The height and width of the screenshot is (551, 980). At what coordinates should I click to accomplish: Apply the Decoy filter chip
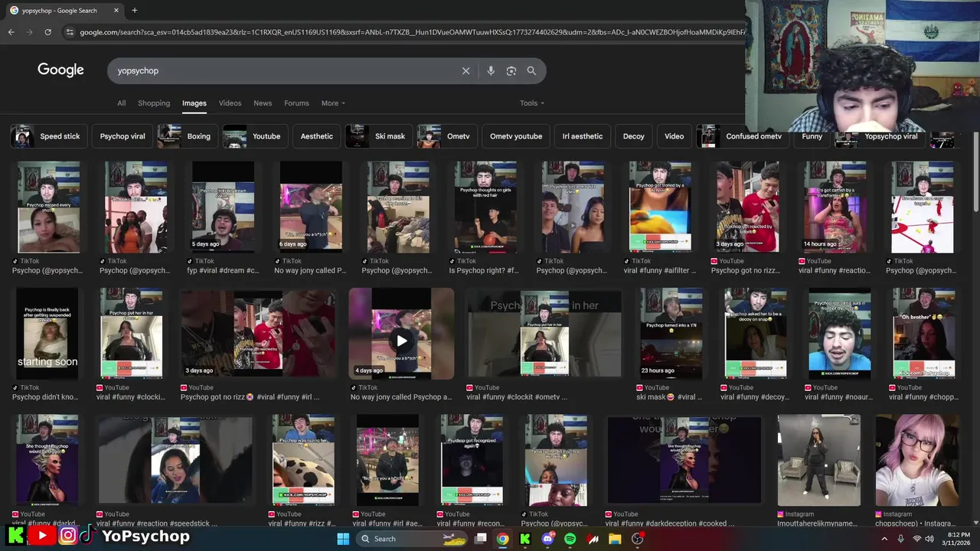[x=634, y=136]
